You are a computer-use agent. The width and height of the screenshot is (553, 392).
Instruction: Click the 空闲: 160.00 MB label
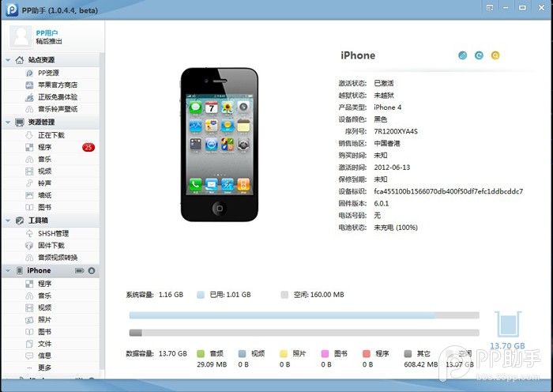tap(319, 295)
